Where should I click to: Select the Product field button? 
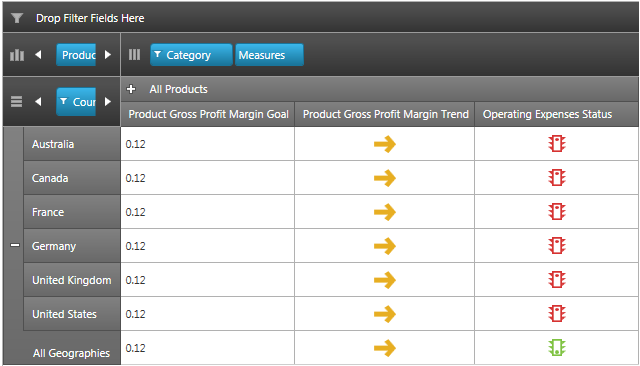(x=76, y=55)
